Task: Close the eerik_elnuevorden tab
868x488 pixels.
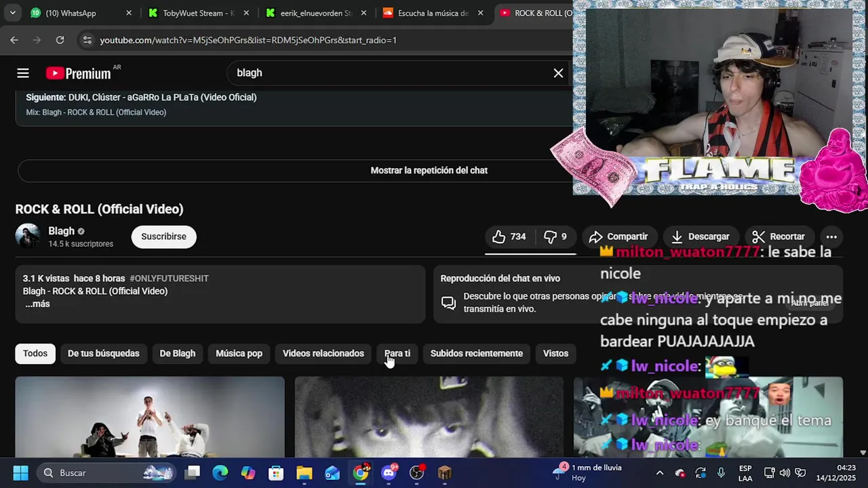Action: pos(364,13)
